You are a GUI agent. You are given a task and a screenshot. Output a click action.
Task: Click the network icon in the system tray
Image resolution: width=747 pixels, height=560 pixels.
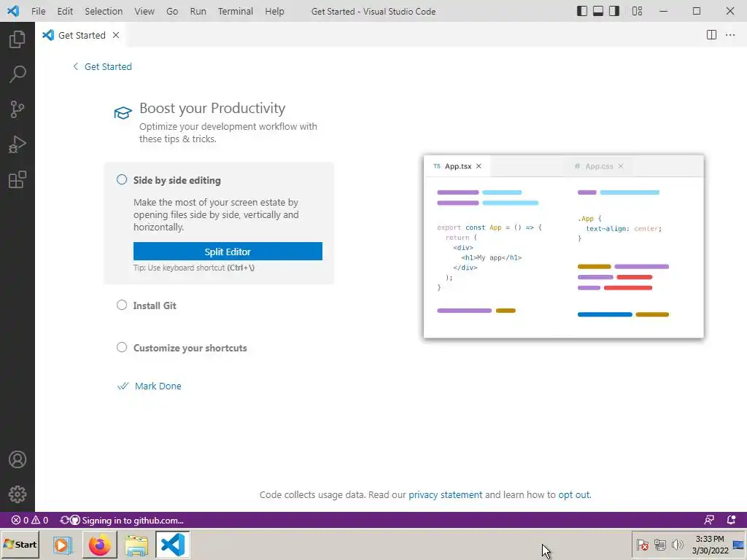point(659,544)
